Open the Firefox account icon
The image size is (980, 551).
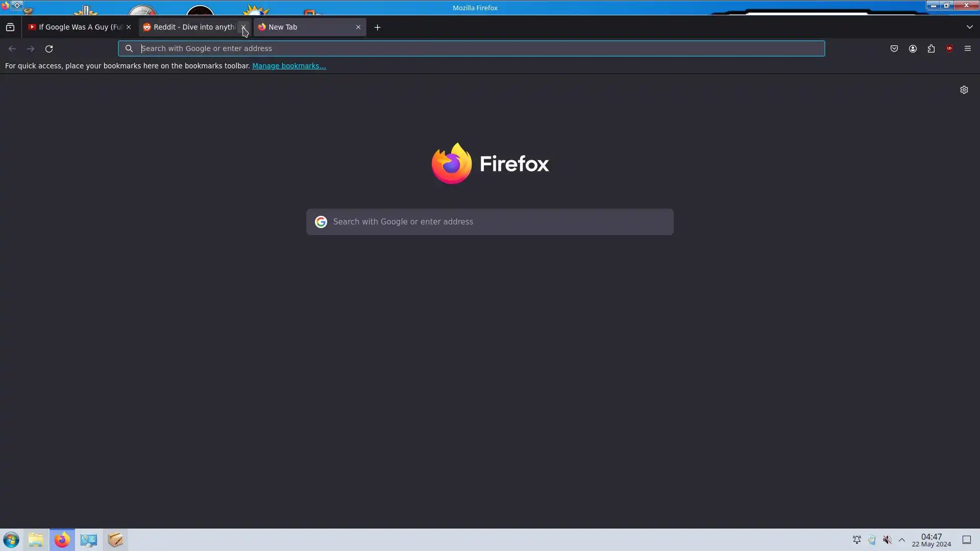click(x=913, y=49)
